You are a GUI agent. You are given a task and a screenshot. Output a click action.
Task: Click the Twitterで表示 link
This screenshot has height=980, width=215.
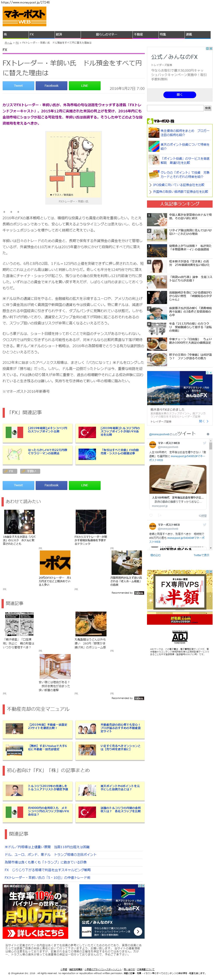click(201, 555)
